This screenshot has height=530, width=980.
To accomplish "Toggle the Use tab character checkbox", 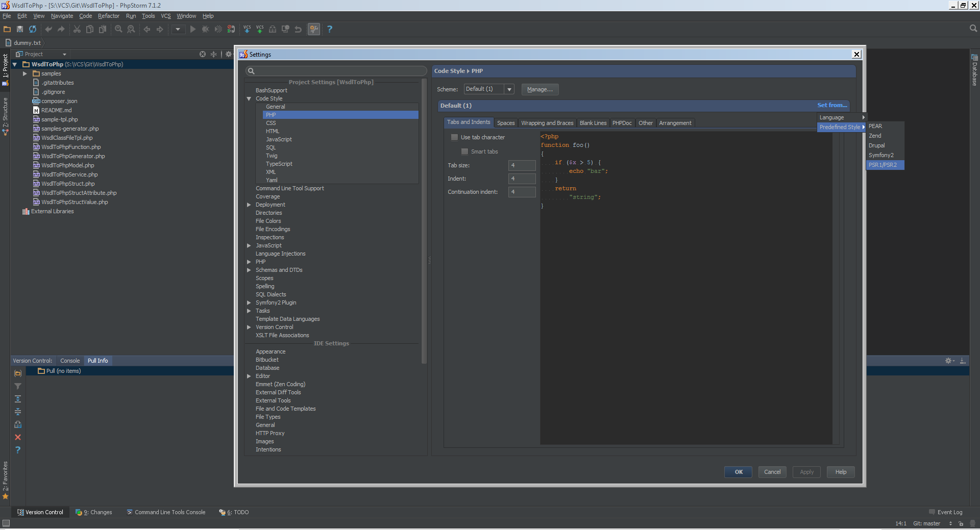I will pos(454,137).
